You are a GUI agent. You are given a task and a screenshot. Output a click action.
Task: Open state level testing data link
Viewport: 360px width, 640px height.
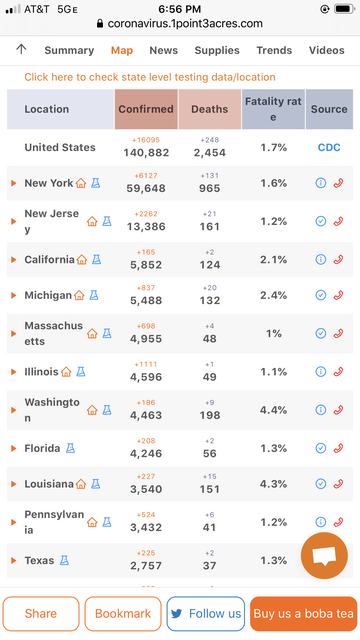click(150, 77)
